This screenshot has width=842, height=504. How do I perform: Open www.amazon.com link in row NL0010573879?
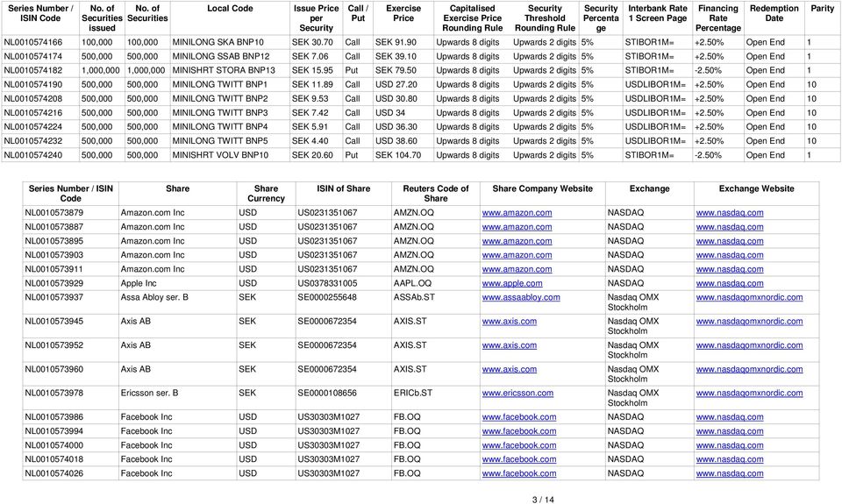tap(517, 212)
